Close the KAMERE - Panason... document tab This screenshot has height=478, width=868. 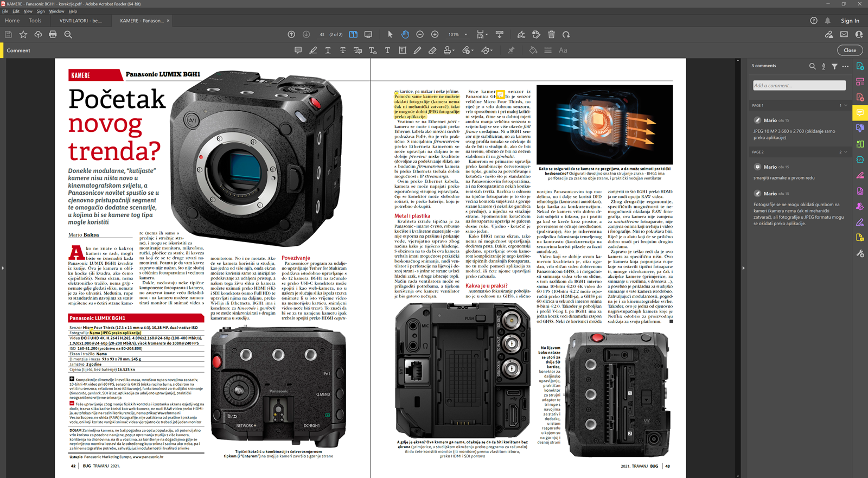[168, 21]
